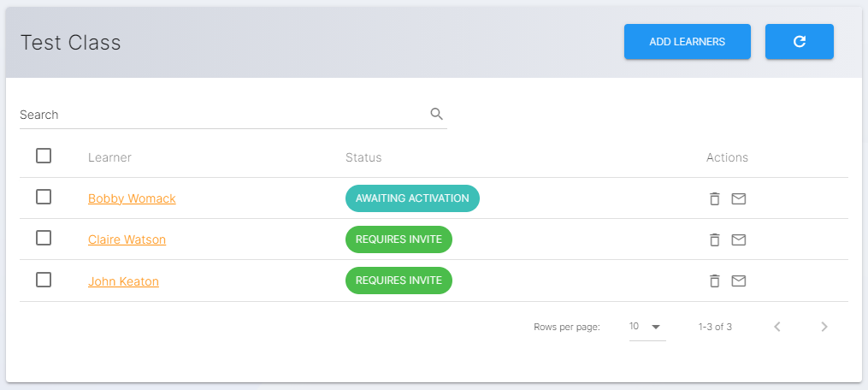This screenshot has width=868, height=390.
Task: Focus the Search input field
Action: coord(222,115)
